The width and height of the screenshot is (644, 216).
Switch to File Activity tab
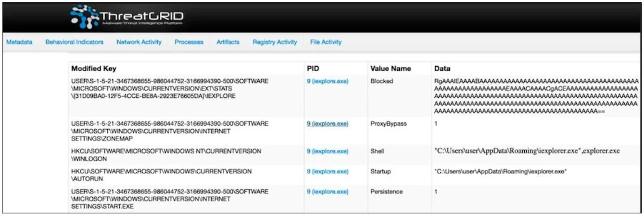[x=326, y=42]
